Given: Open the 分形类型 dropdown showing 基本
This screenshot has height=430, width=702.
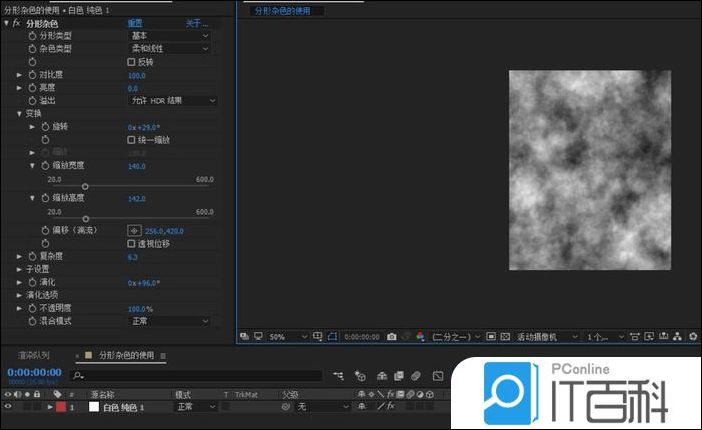Looking at the screenshot, I should 170,35.
